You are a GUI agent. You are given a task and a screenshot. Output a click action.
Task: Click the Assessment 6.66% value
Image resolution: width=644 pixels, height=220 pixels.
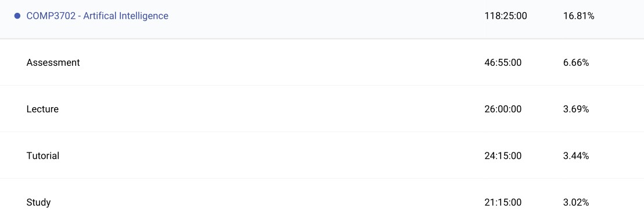pos(576,63)
